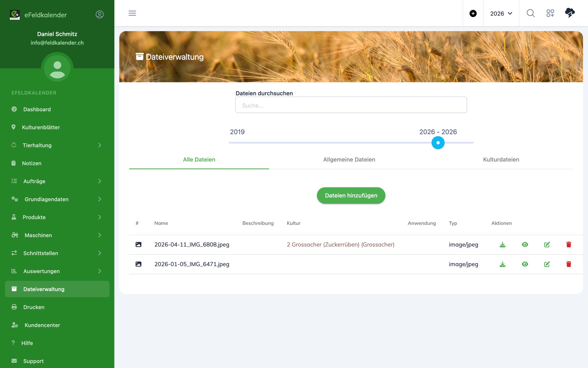Image resolution: width=588 pixels, height=368 pixels.
Task: Expand the Produkte submenu
Action: (57, 217)
